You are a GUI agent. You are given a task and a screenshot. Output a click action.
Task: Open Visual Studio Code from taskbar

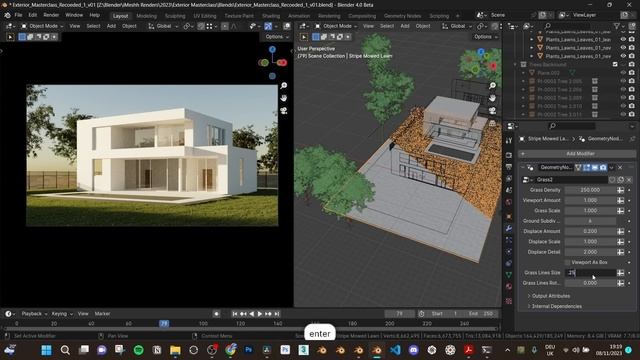point(395,350)
